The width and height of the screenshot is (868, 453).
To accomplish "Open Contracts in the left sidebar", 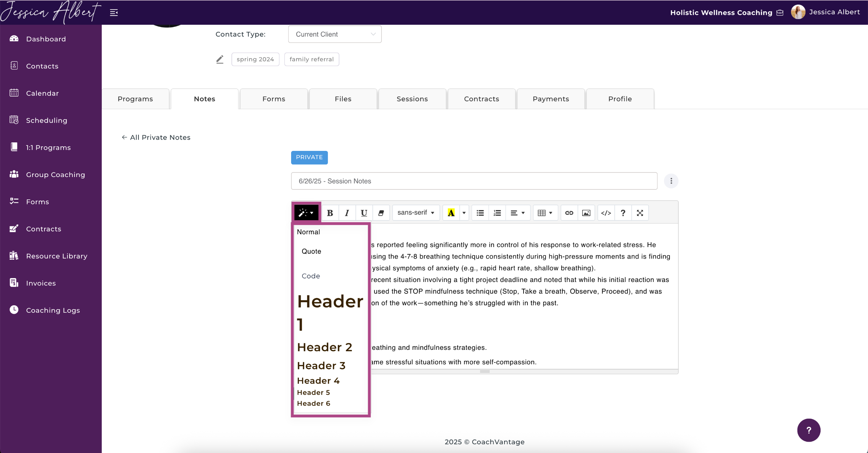I will point(43,229).
